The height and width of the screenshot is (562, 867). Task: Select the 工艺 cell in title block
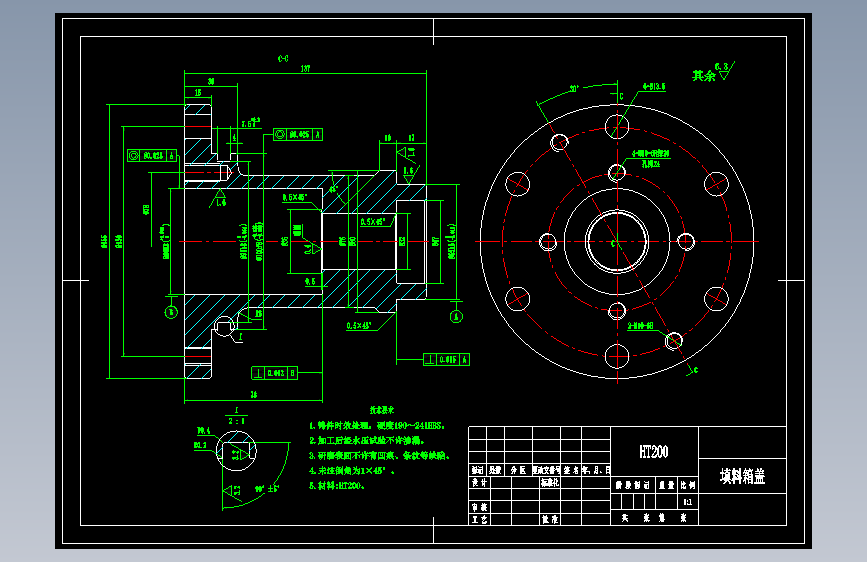[x=479, y=519]
